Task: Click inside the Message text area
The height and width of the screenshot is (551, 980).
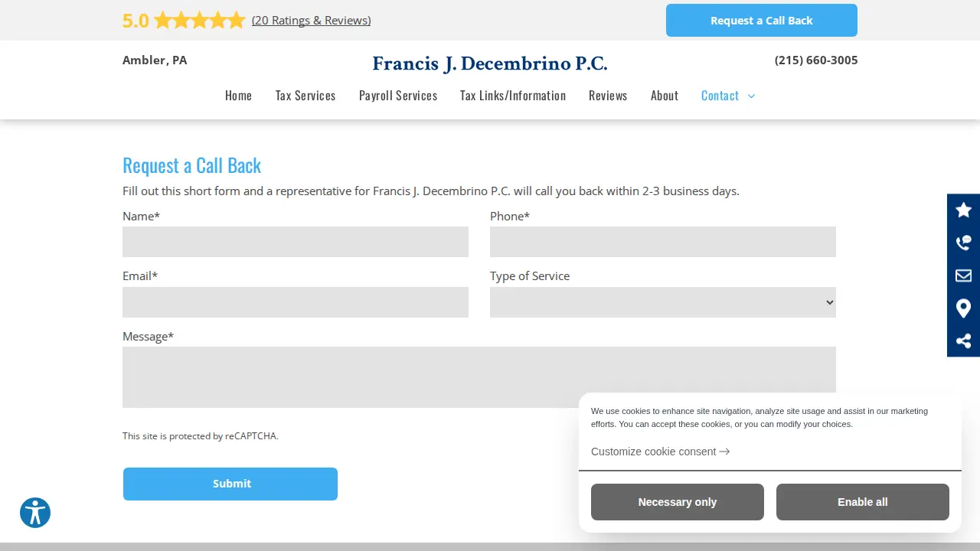Action: (x=479, y=377)
